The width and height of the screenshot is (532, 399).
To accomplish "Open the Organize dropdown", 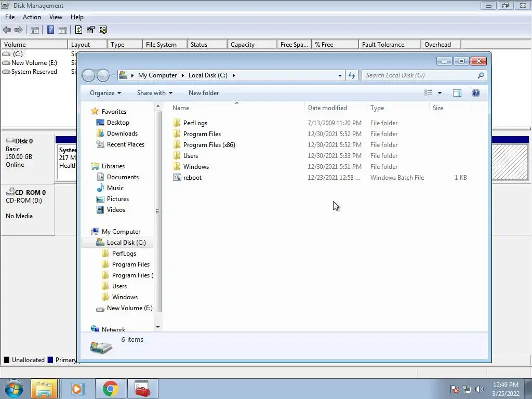I will coord(105,93).
